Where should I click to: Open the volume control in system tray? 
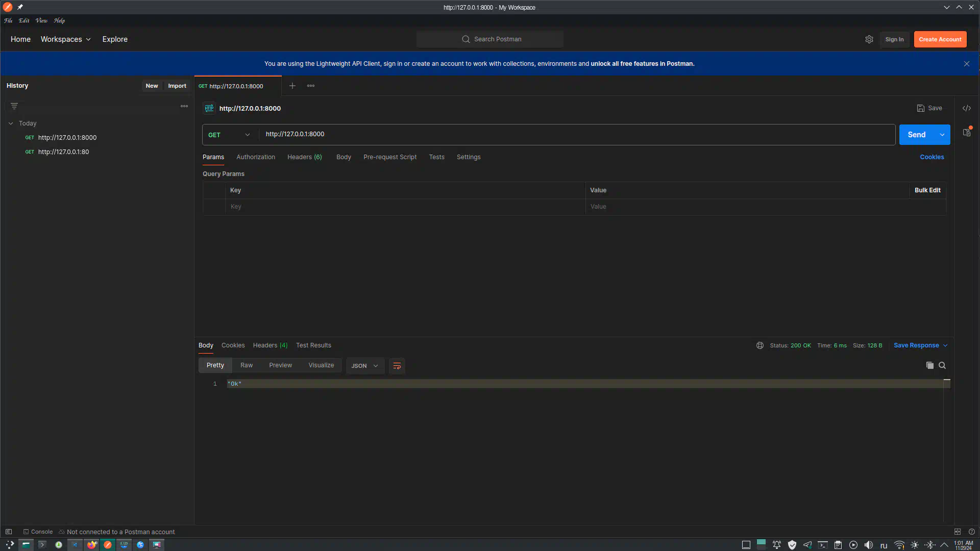pyautogui.click(x=869, y=545)
